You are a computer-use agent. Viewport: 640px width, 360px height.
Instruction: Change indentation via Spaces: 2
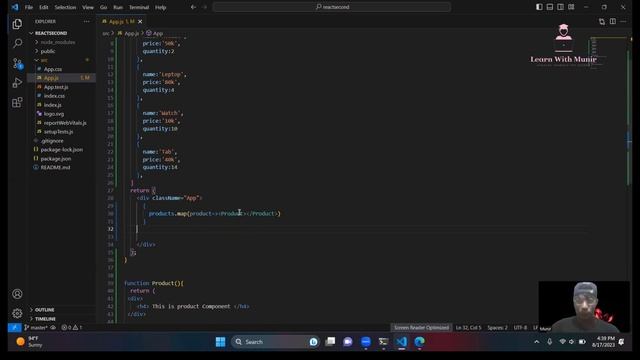point(498,327)
